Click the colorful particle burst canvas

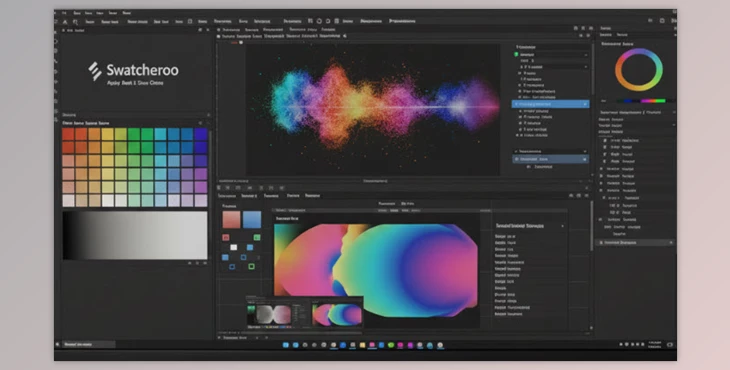372,109
